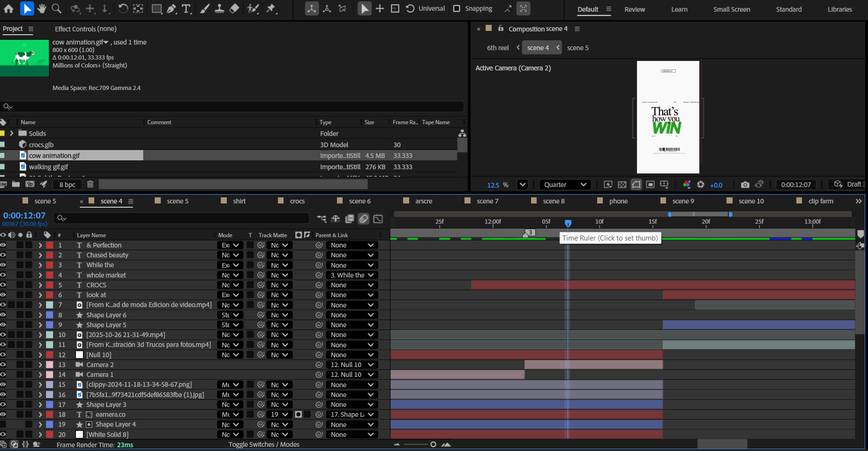This screenshot has height=451, width=868.
Task: Select the Type tool
Action: pos(186,8)
